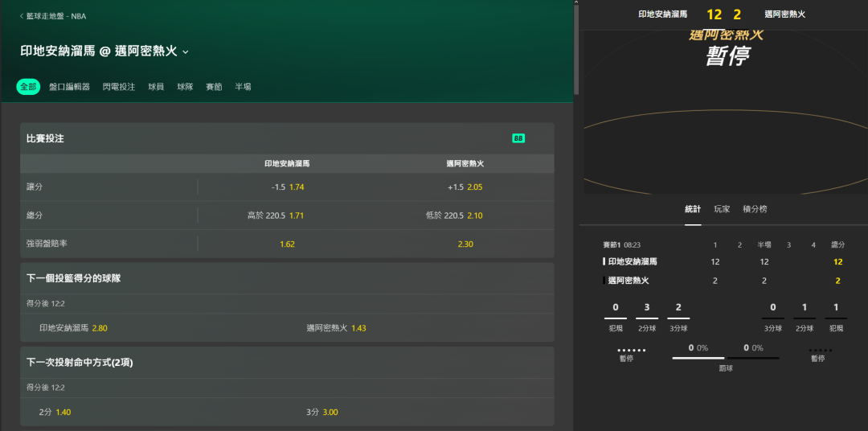This screenshot has height=431, width=868.
Task: Switch to the 盤口編輯器 tab
Action: (69, 87)
